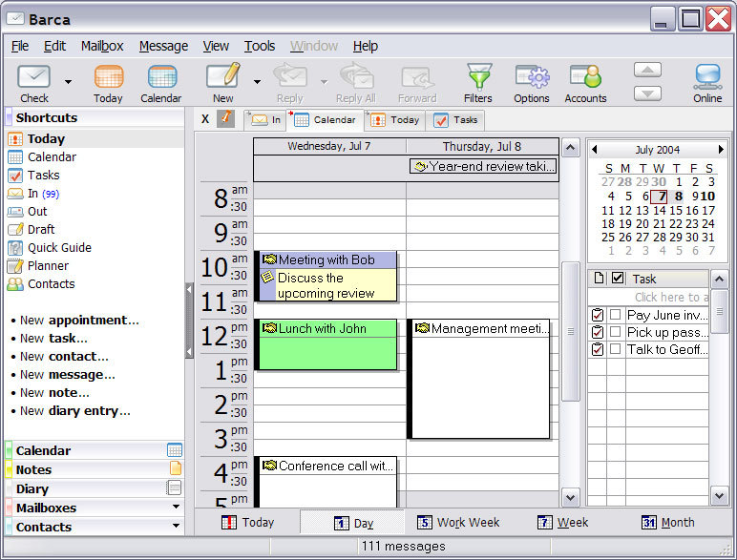Collapse the sidebar using the splitter handle
This screenshot has width=737, height=560.
[x=189, y=321]
